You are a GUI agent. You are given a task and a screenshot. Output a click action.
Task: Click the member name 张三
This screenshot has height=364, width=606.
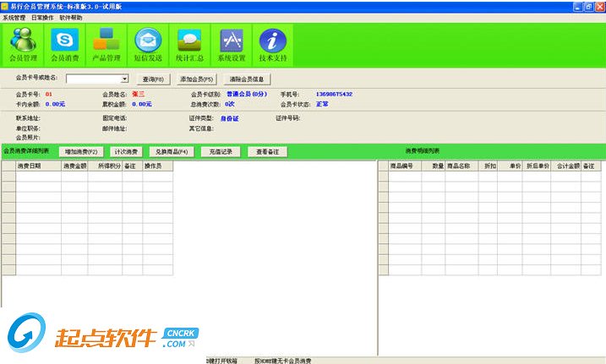138,95
